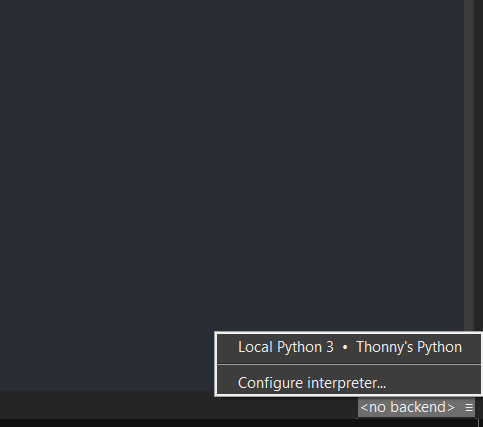Open the hamburger icon beside no backend

point(469,407)
